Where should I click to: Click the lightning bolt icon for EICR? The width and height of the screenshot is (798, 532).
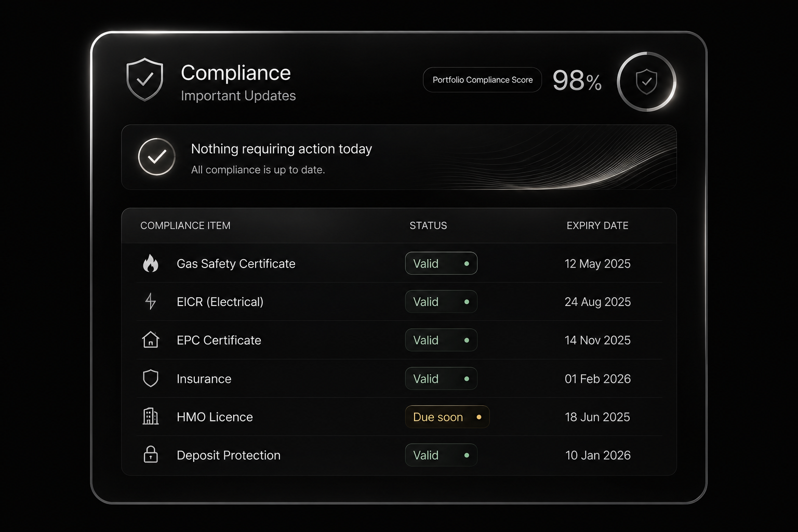pos(151,301)
